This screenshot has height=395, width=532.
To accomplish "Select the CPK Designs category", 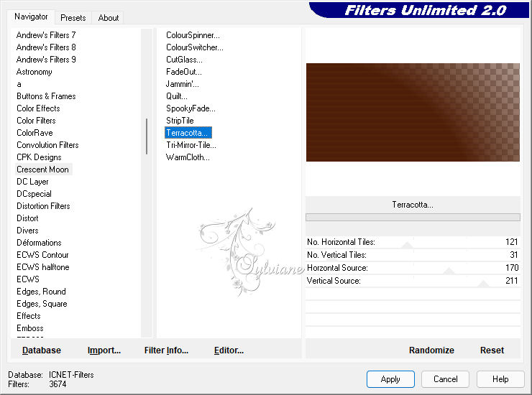I will (x=39, y=157).
